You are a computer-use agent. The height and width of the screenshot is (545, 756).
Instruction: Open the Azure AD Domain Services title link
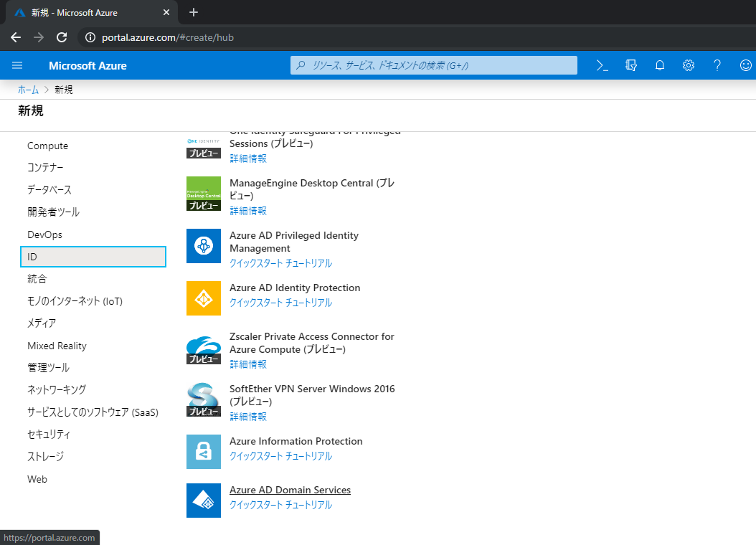pyautogui.click(x=290, y=490)
